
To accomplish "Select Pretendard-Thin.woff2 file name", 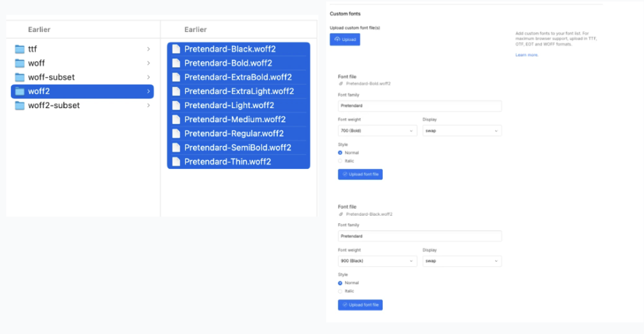I will (x=227, y=162).
